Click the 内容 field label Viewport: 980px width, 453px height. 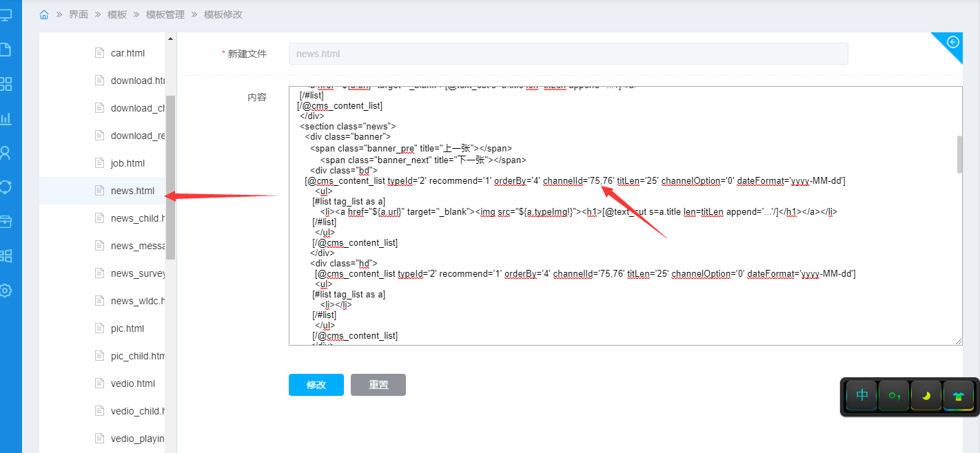point(257,97)
